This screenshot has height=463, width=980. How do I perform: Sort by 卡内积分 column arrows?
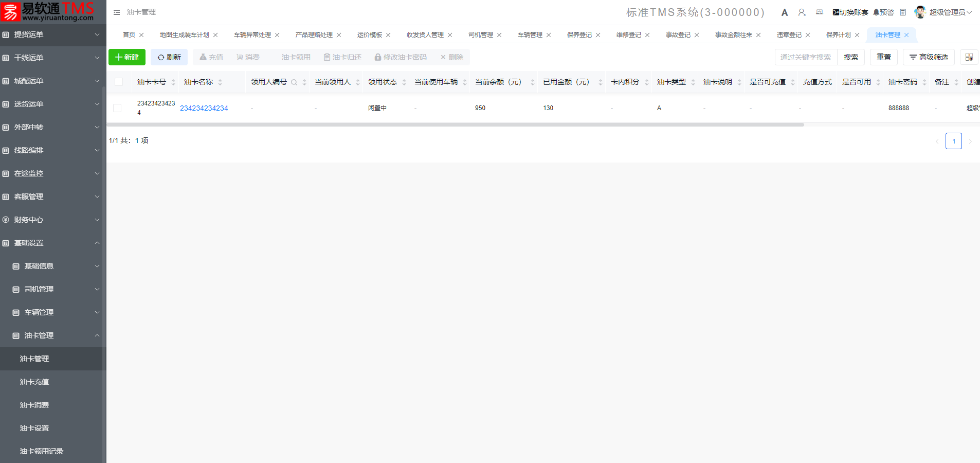tap(647, 82)
